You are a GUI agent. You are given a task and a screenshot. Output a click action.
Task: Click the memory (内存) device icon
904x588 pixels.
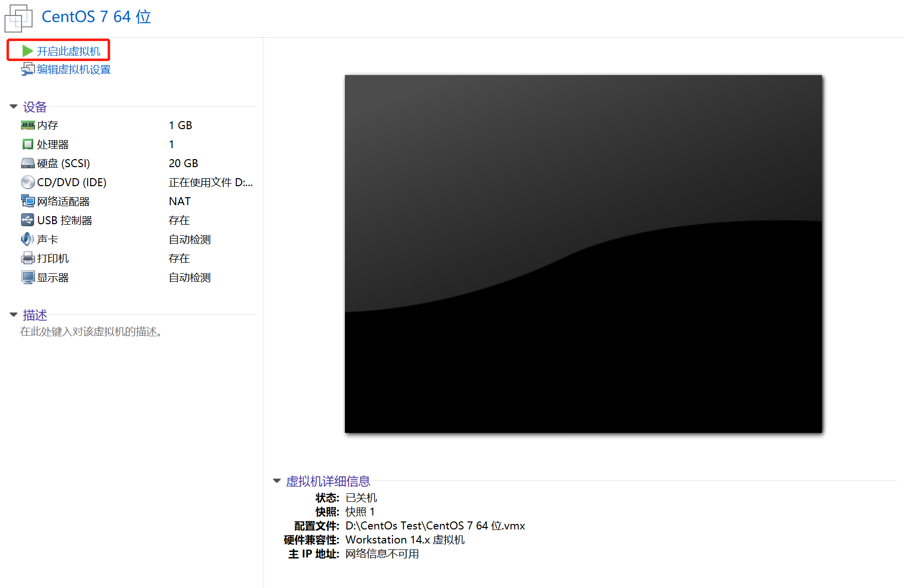click(x=28, y=125)
